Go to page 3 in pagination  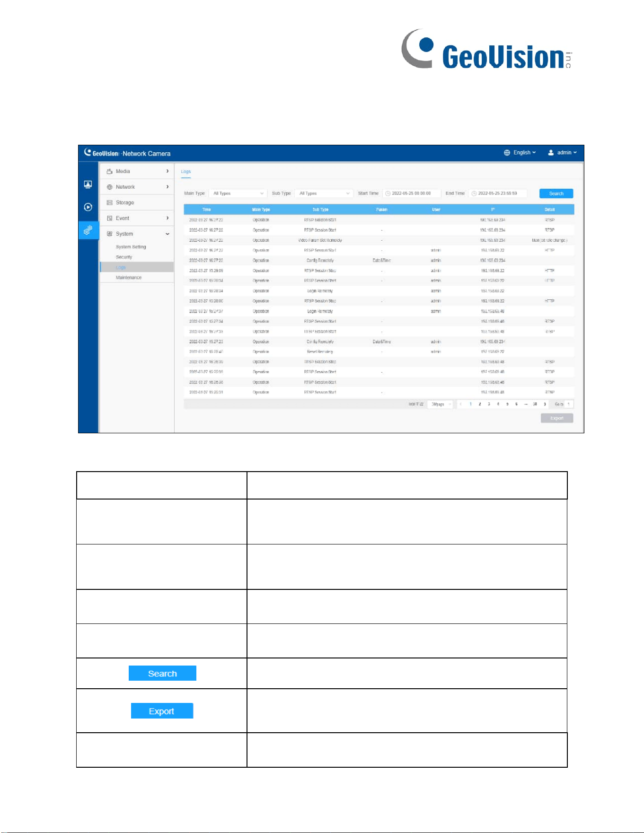coord(489,404)
